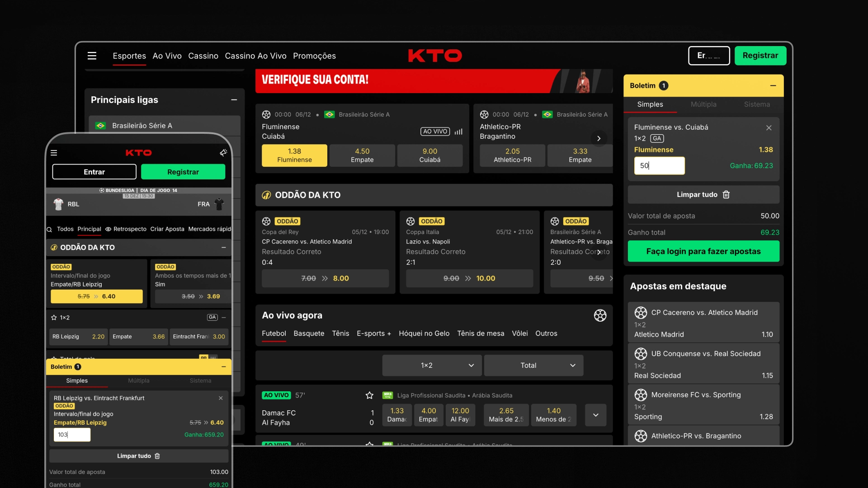
Task: Click the green Registrar button
Action: pos(760,56)
